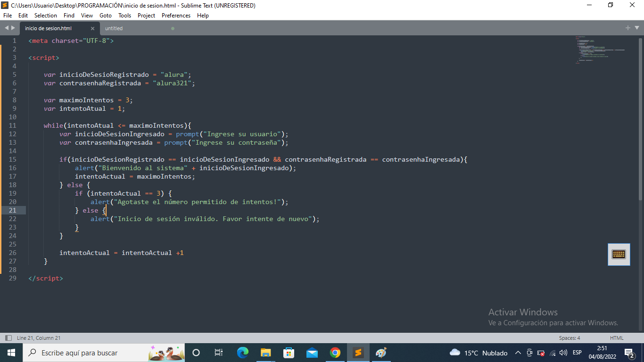Toggle the side bar from status bar icon
Viewport: 644px width, 362px height.
(x=8, y=338)
